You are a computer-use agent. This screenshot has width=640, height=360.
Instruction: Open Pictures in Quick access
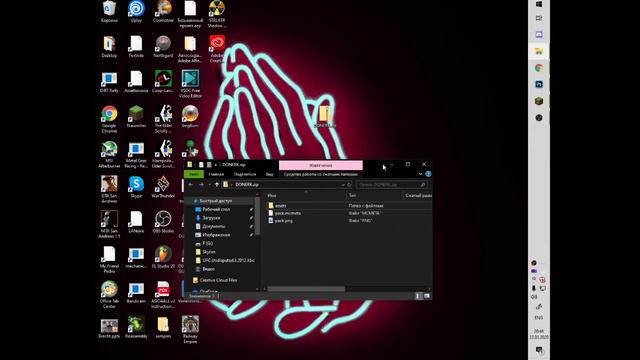point(216,235)
